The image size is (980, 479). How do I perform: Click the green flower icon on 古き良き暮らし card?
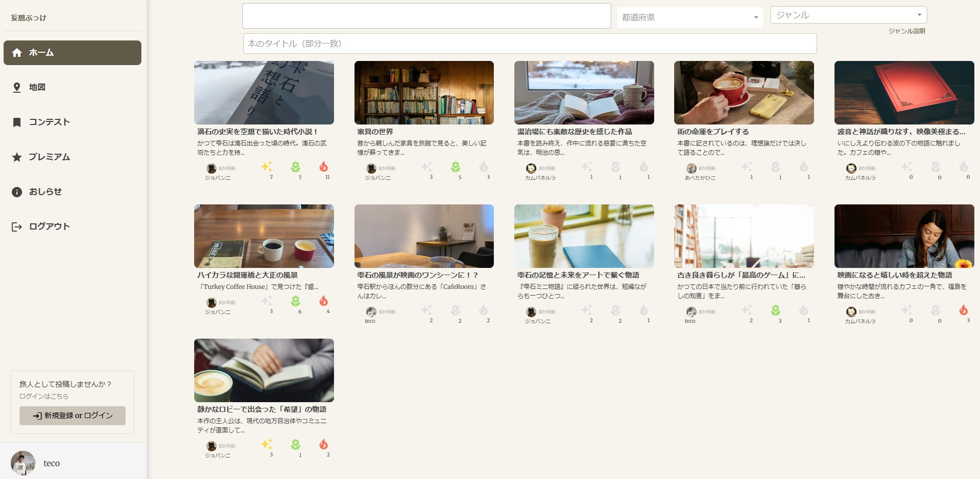click(x=776, y=310)
